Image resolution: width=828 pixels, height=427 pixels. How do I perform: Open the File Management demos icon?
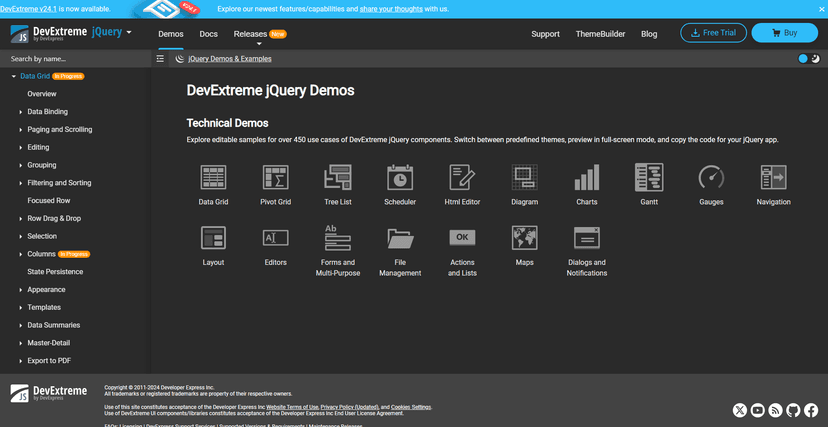[x=400, y=238]
